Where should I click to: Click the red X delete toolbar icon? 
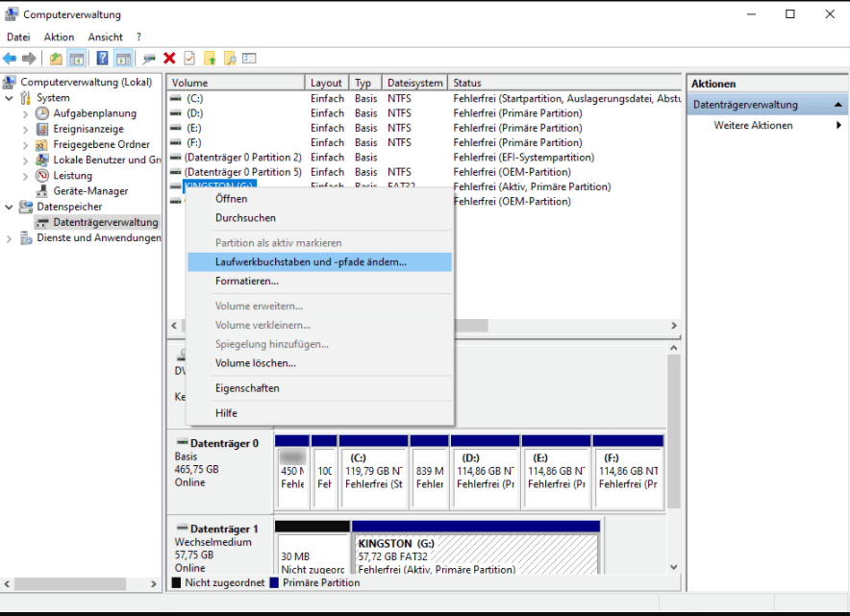[x=169, y=58]
